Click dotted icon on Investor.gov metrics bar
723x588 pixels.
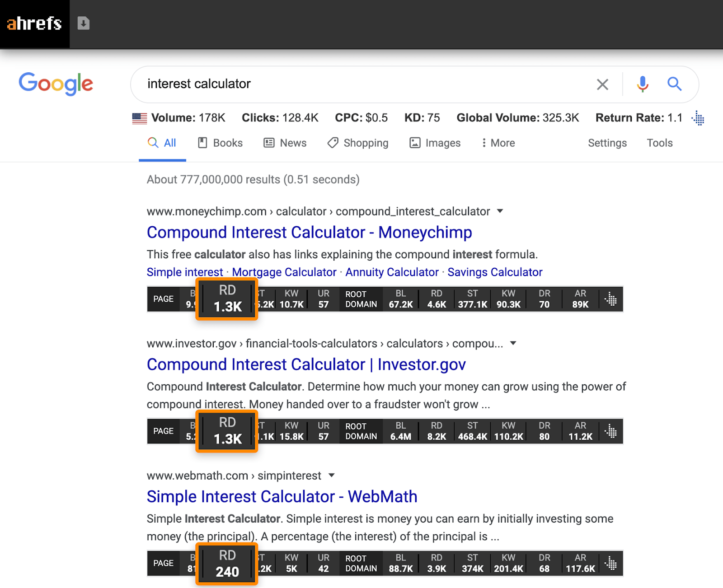tap(611, 431)
